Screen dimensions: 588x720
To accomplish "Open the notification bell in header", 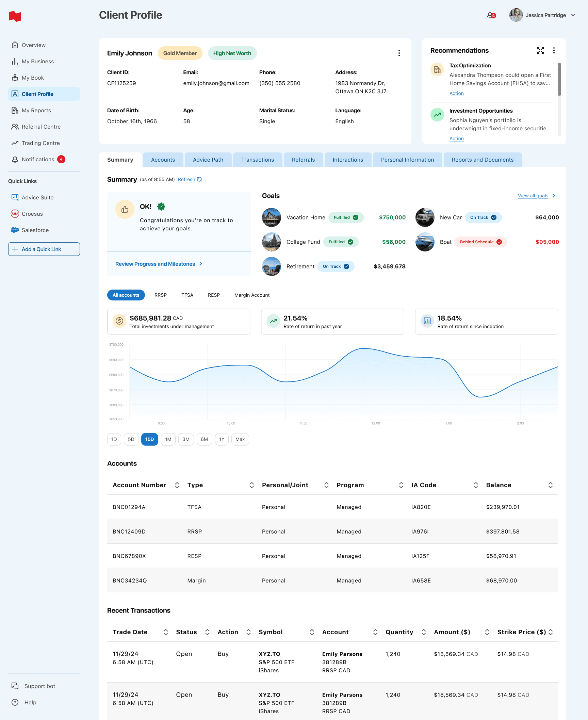I will [x=491, y=15].
